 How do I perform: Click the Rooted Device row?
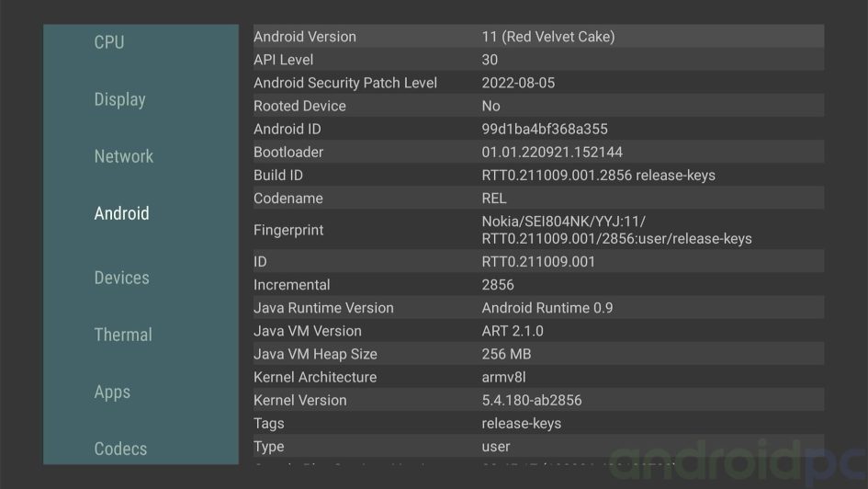537,106
